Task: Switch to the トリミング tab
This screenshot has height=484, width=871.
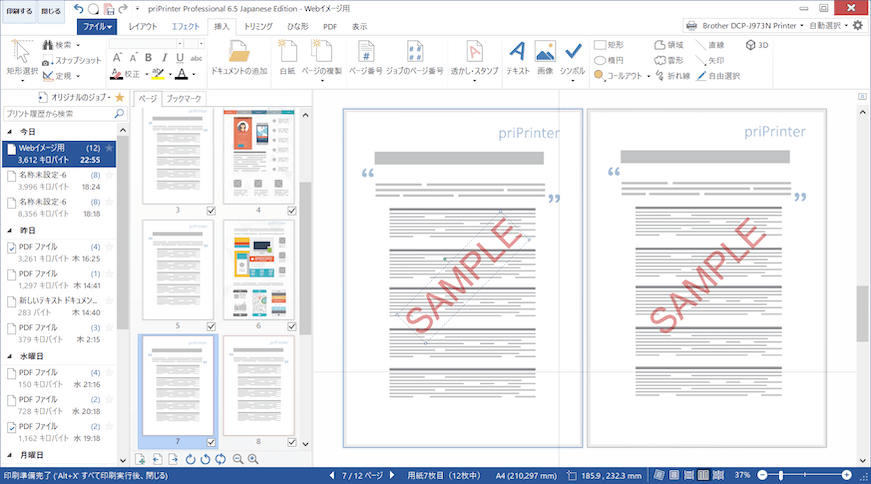Action: pos(258,26)
